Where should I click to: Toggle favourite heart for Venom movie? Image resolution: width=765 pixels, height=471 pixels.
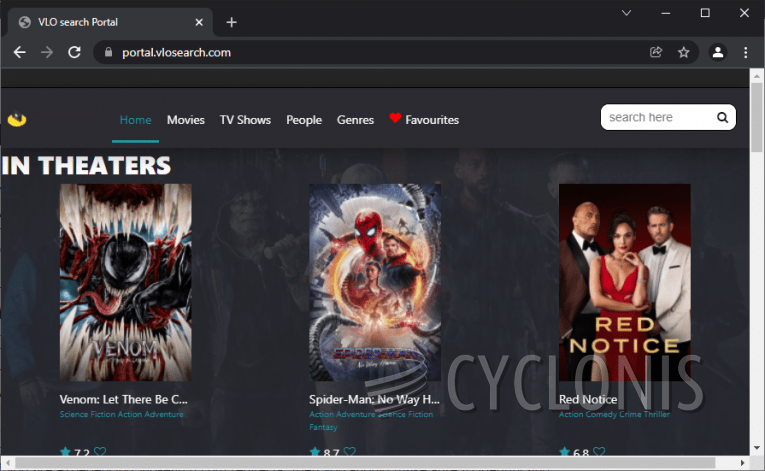tap(100, 453)
